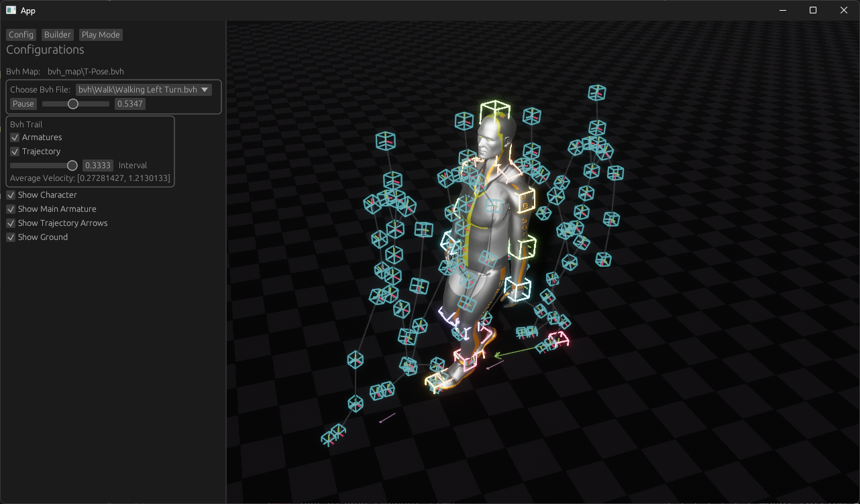This screenshot has width=860, height=504.
Task: Click the green trajectory arrow in viewport
Action: [522, 351]
